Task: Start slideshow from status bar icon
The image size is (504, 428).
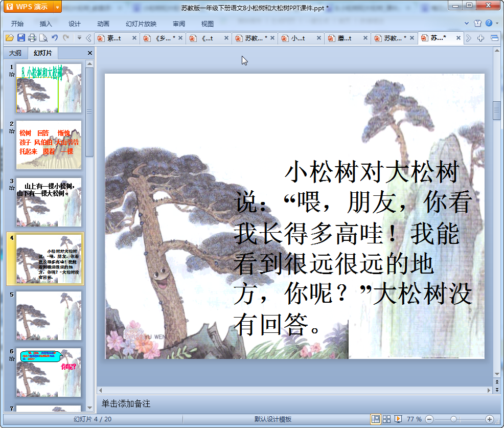Action: tap(398, 419)
